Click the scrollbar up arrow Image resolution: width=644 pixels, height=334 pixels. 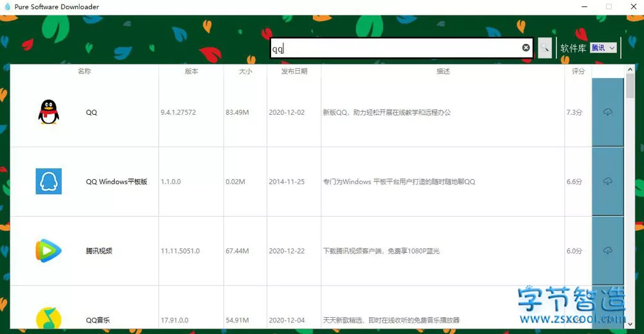[x=630, y=69]
